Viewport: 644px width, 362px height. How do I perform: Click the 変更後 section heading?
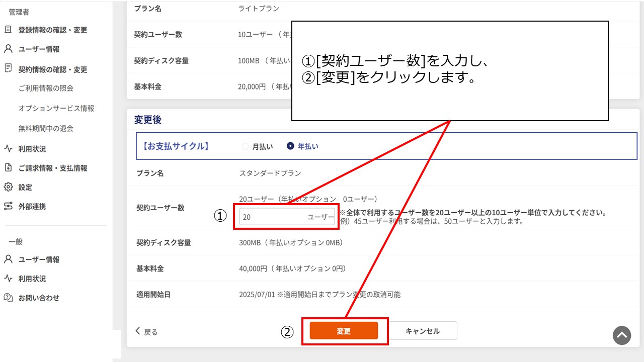[x=147, y=120]
